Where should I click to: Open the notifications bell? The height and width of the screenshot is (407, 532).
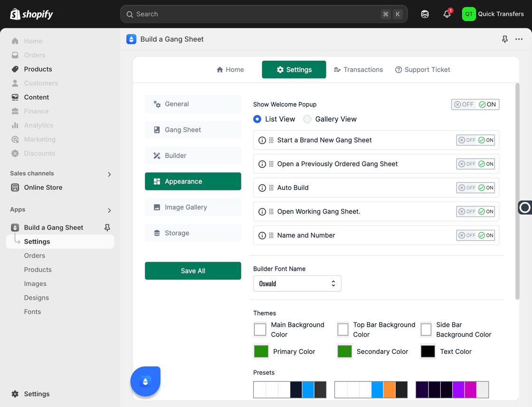(447, 14)
